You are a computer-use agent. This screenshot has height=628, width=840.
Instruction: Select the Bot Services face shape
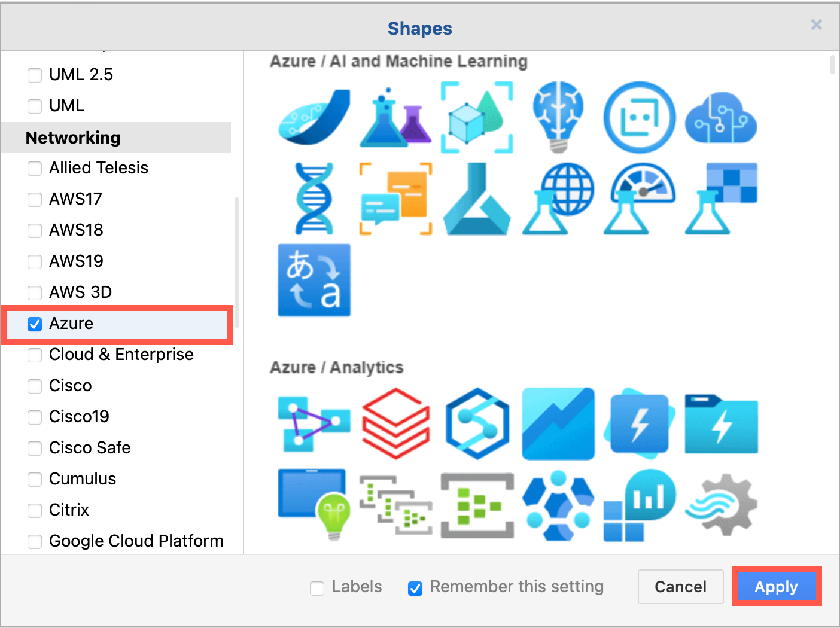coord(640,117)
